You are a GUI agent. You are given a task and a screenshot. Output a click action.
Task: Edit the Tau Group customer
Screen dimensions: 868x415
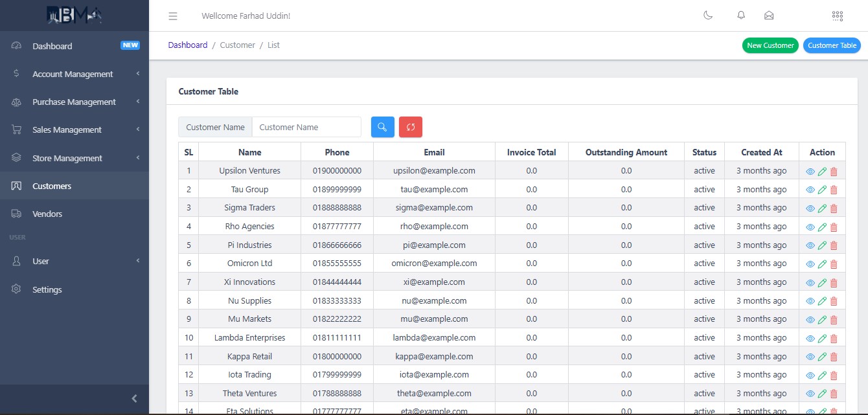[x=822, y=190]
